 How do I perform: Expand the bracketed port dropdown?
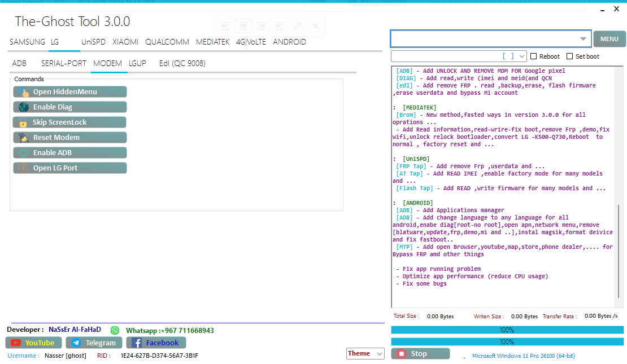521,56
